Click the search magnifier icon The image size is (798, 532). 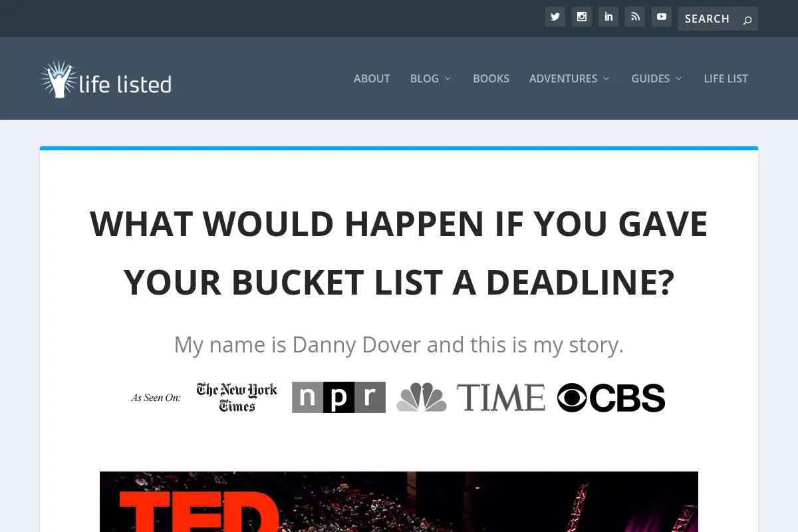point(747,19)
